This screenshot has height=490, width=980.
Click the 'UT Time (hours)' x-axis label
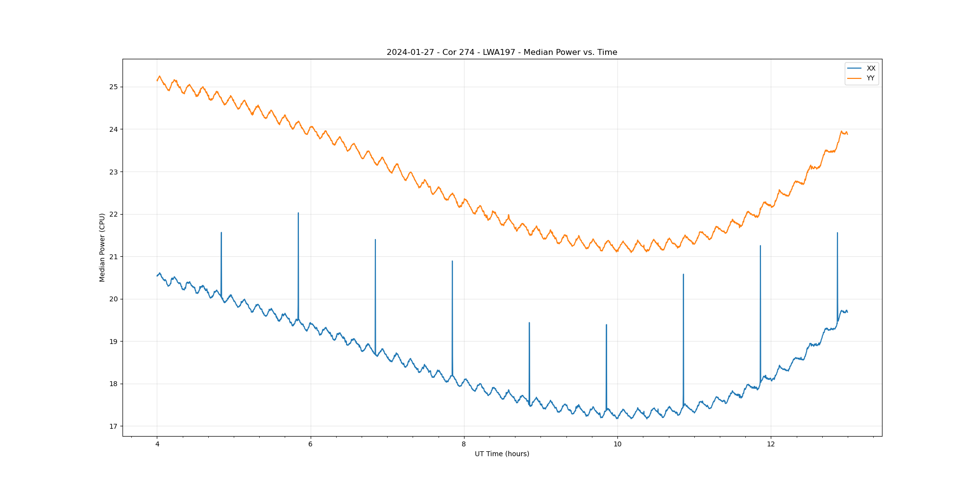pyautogui.click(x=502, y=454)
